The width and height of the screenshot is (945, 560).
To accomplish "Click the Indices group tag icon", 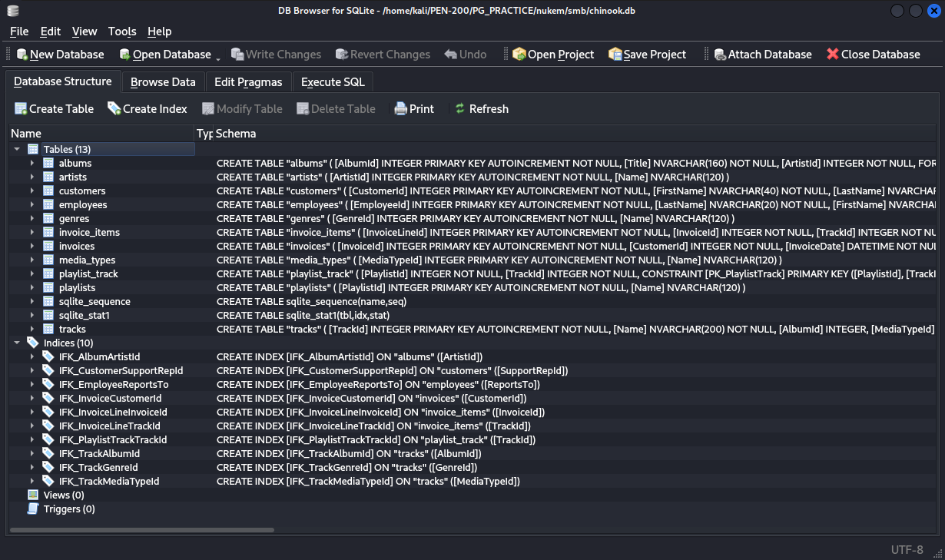I will click(33, 343).
